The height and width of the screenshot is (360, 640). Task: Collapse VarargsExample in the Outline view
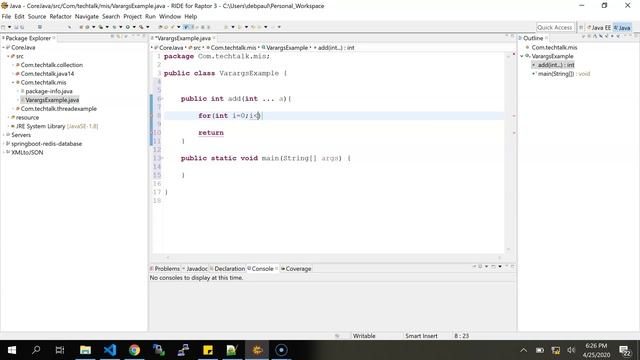522,56
